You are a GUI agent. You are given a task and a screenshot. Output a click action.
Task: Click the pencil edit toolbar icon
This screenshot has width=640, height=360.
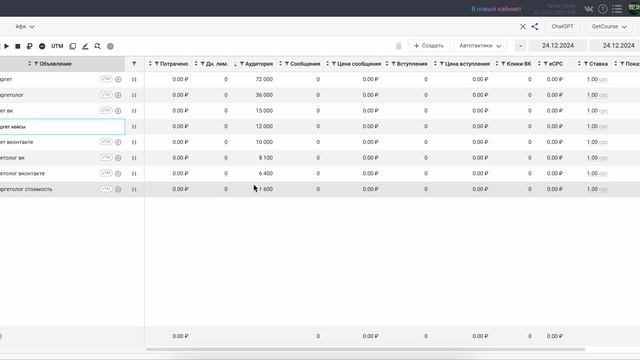pyautogui.click(x=85, y=46)
